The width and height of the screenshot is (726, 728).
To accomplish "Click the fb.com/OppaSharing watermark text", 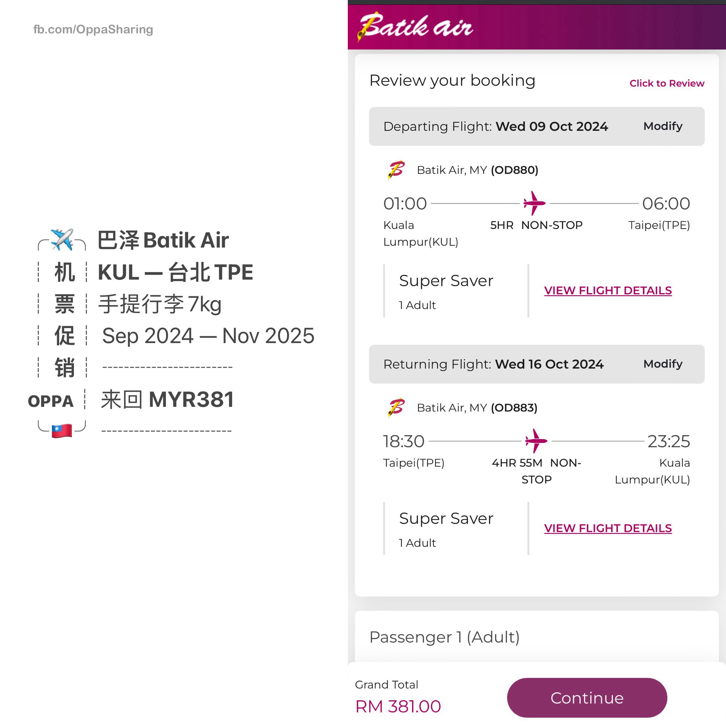I will coord(93,29).
